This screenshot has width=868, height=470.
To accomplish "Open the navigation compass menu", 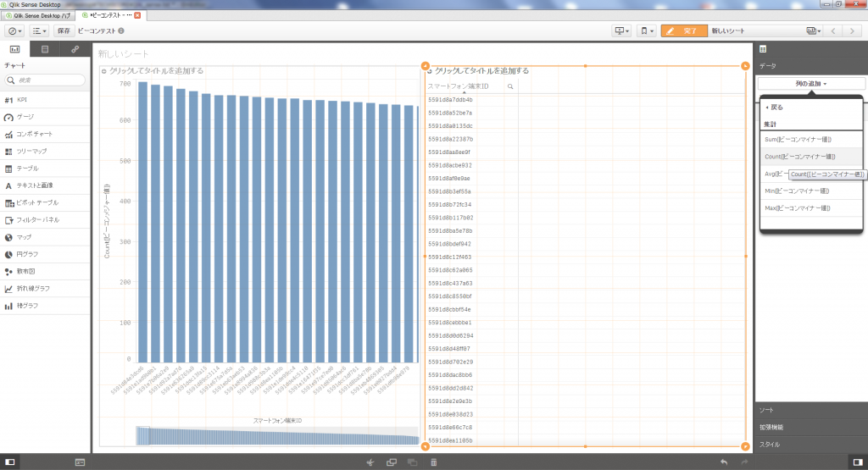I will coord(15,30).
